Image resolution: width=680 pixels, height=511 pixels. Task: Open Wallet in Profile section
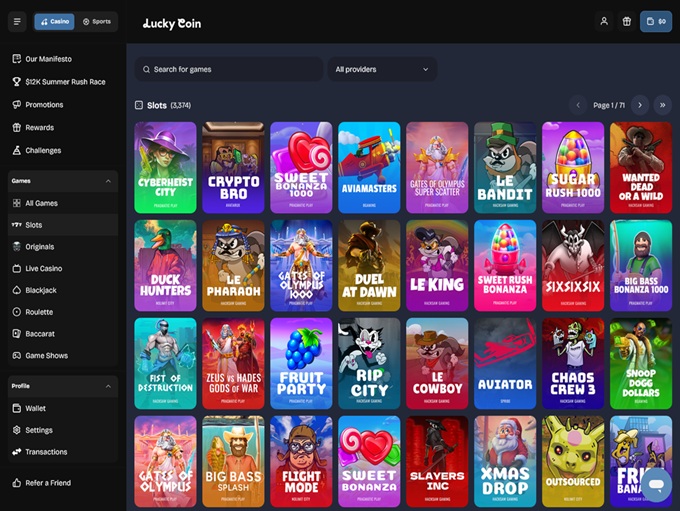click(63, 408)
